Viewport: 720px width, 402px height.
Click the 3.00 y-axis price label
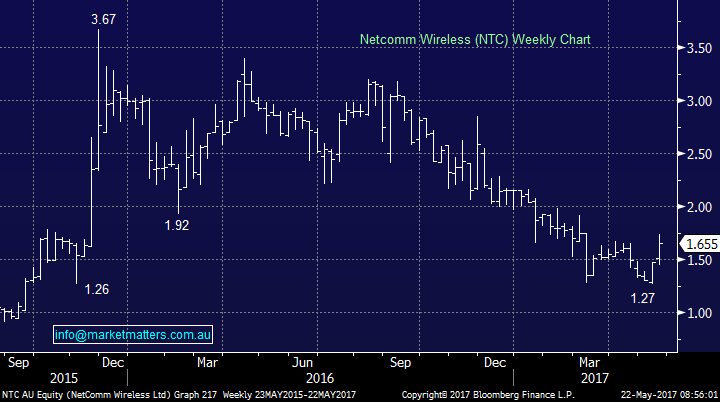coord(699,101)
